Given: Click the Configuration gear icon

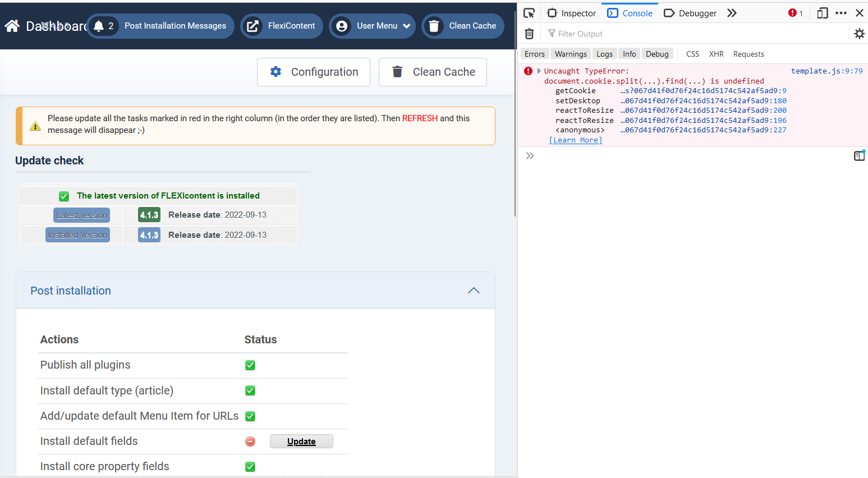Looking at the screenshot, I should tap(275, 71).
